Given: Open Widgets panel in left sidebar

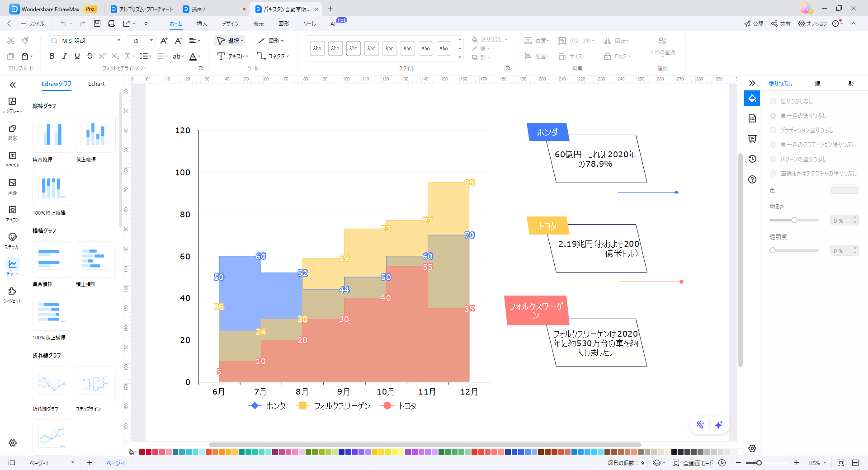Looking at the screenshot, I should [13, 295].
